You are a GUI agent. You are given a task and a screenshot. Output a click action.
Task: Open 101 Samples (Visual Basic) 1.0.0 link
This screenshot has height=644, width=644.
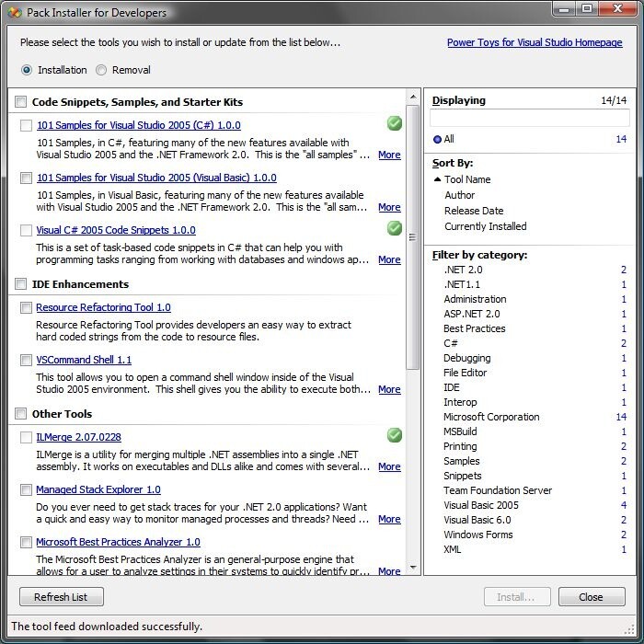point(156,178)
